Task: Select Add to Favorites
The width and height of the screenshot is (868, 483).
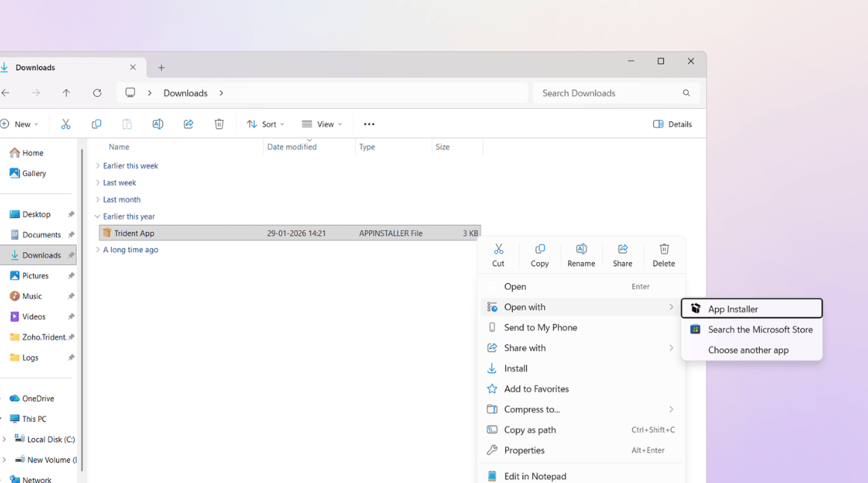Action: pos(583,389)
